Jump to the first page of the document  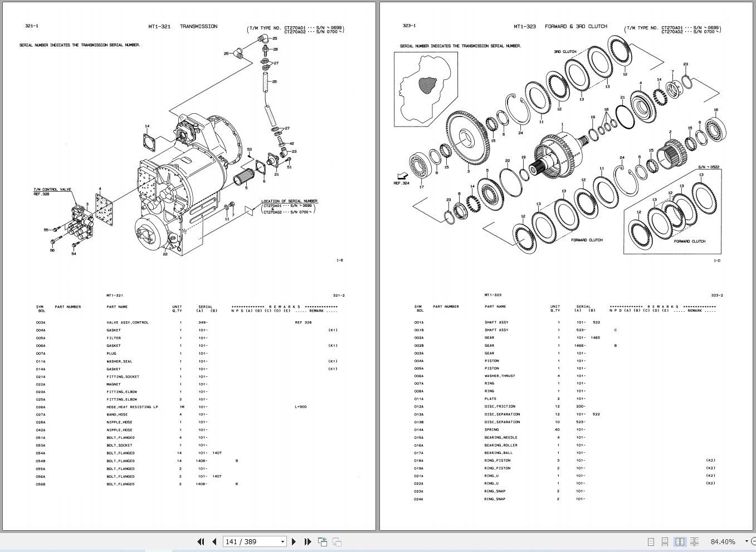201,541
